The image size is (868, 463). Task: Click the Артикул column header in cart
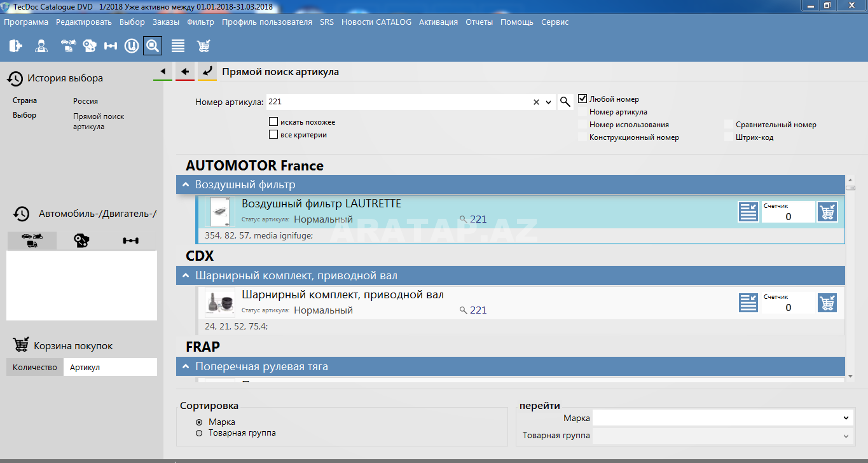pos(110,367)
